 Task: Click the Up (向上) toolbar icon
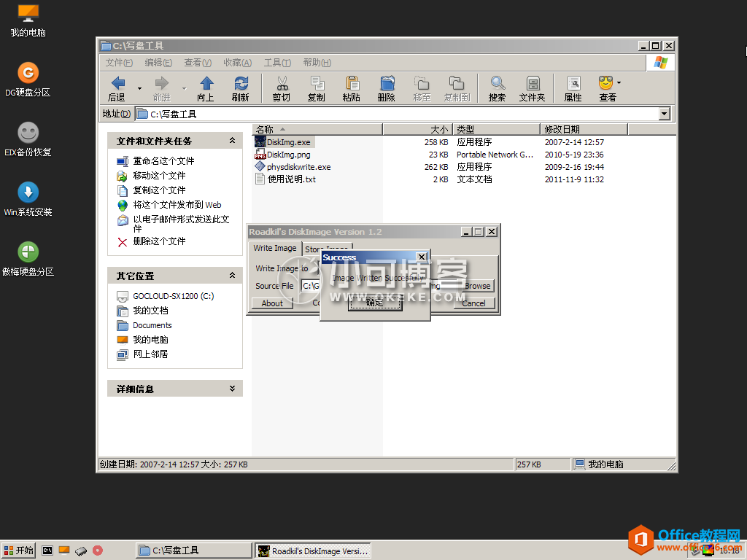coord(206,88)
